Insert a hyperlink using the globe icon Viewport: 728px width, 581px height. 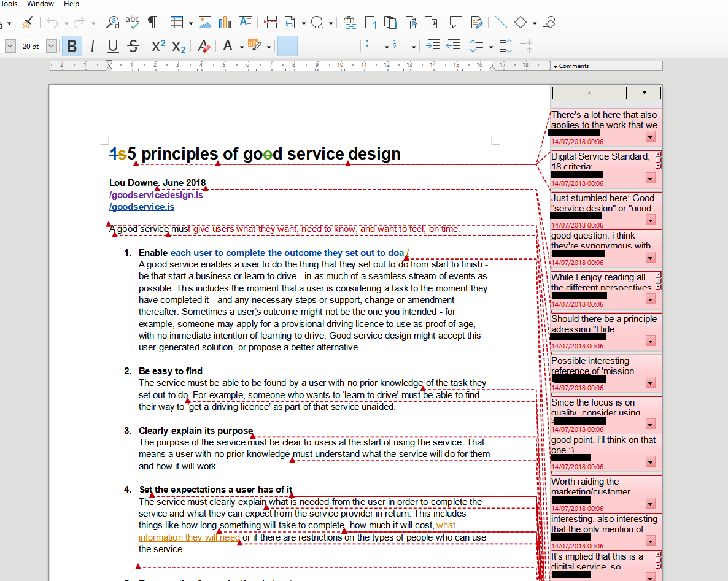coord(350,23)
